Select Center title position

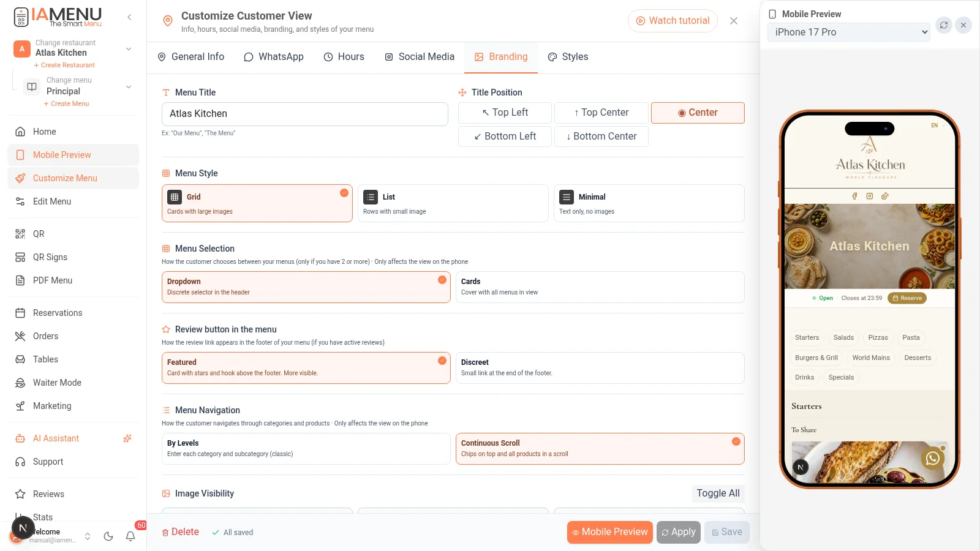point(698,113)
